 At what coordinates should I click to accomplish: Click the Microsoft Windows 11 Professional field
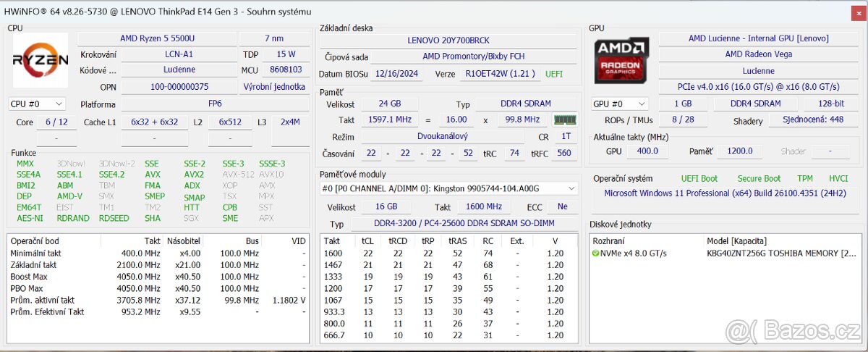point(726,194)
